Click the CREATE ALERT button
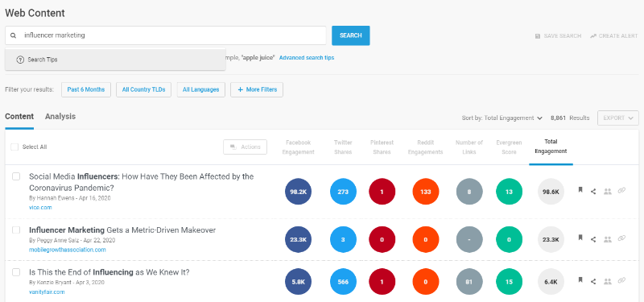Viewport: 644px width, 302px height. click(x=613, y=36)
